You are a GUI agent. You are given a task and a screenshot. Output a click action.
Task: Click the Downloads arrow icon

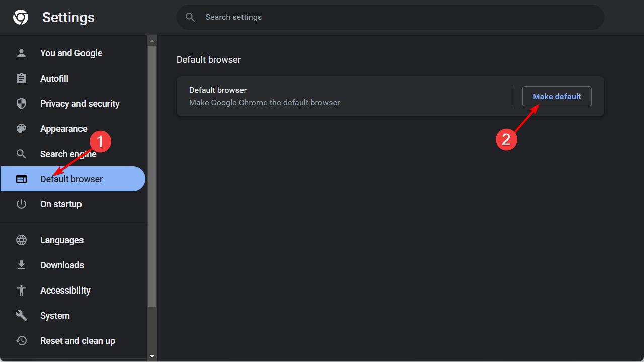21,265
